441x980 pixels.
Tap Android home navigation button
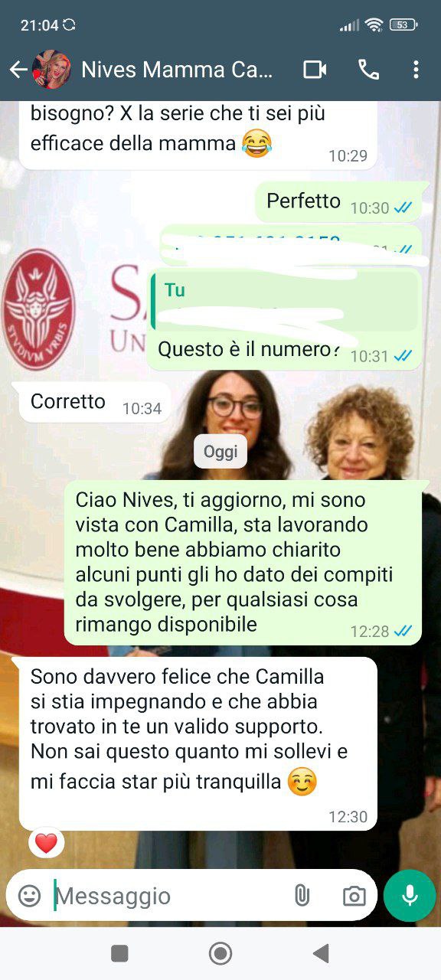coord(220,953)
